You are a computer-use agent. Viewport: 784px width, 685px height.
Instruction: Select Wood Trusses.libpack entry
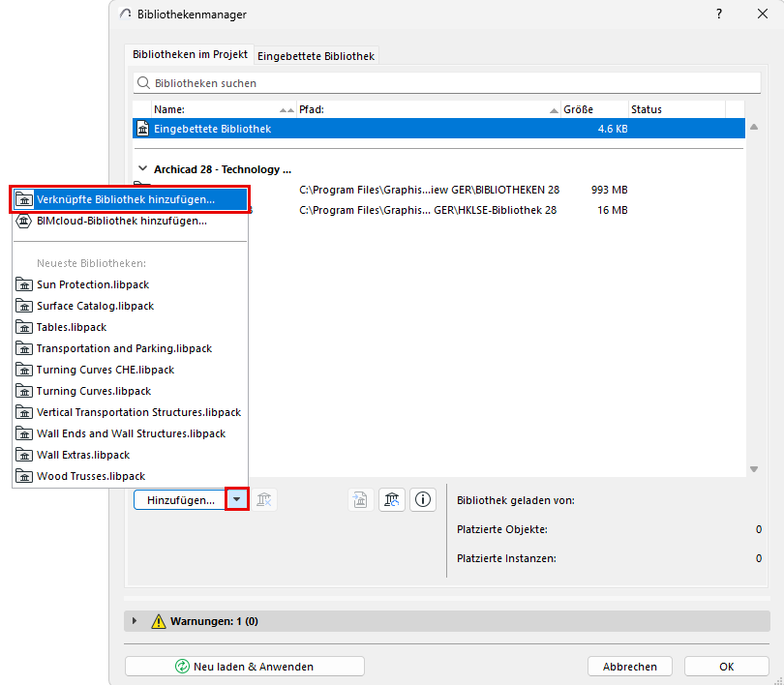130,476
